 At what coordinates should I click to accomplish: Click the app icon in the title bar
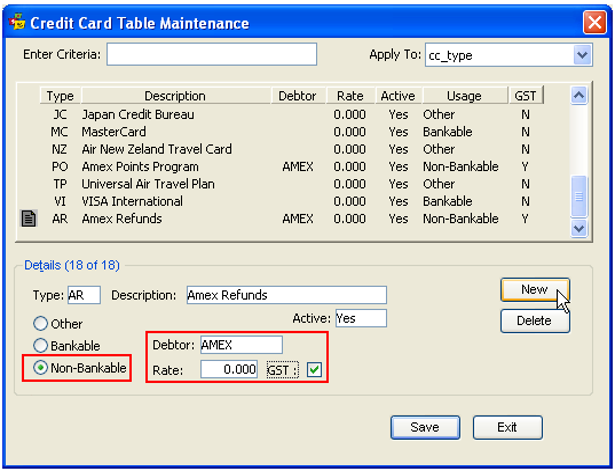point(17,22)
